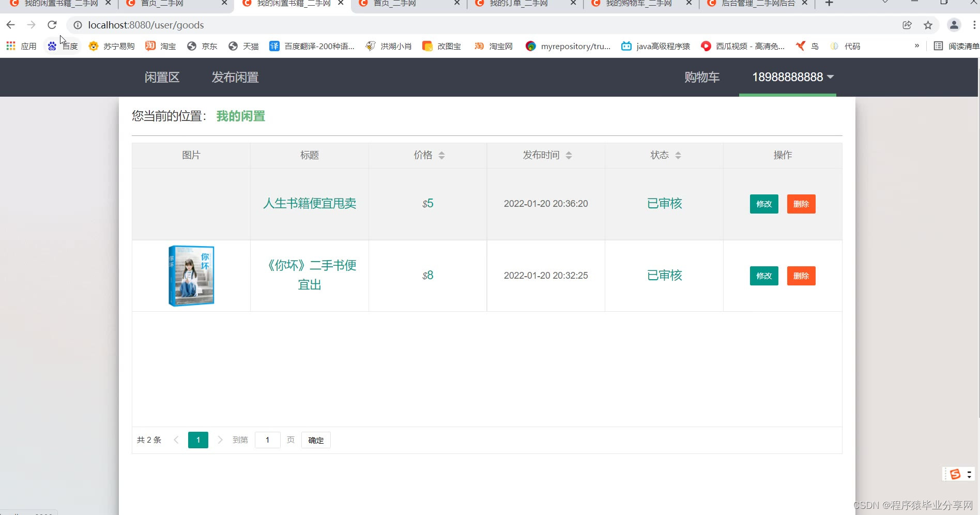Click the 已审核 status of 人生书籍便宜甩卖
Viewport: 980px width, 515px height.
point(664,203)
